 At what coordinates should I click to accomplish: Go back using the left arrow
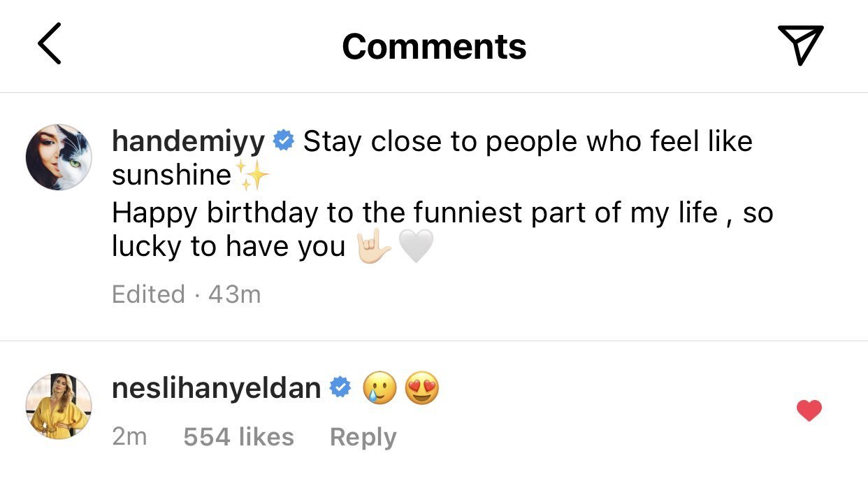point(49,44)
